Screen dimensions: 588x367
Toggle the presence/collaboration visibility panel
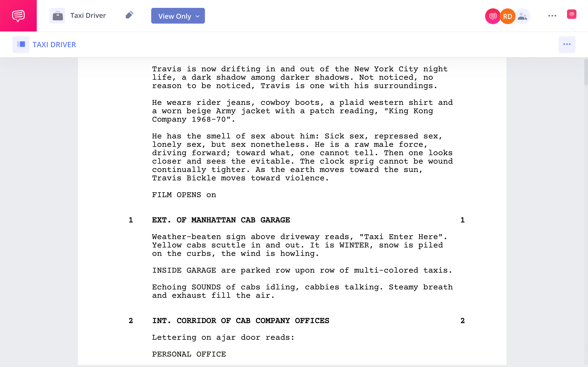point(521,16)
